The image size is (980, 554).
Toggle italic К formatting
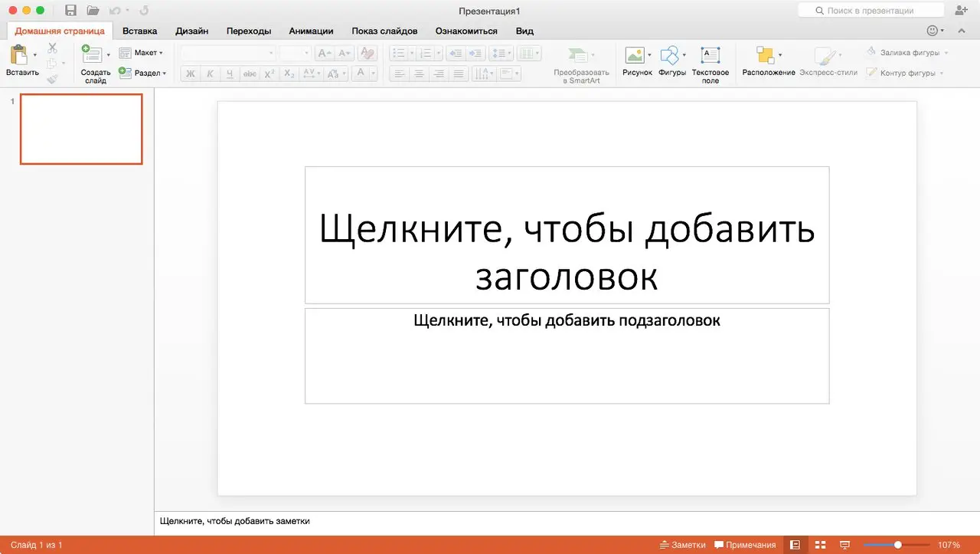[x=210, y=74]
